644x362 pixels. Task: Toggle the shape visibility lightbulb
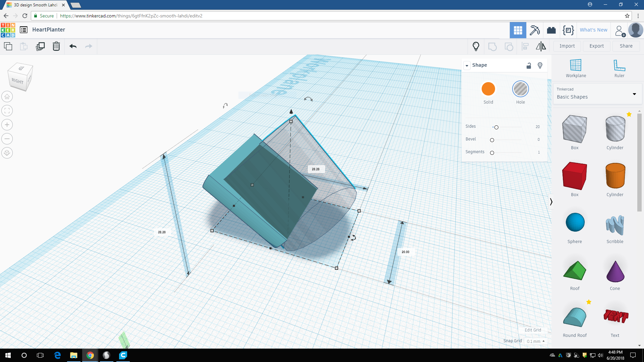(x=540, y=65)
